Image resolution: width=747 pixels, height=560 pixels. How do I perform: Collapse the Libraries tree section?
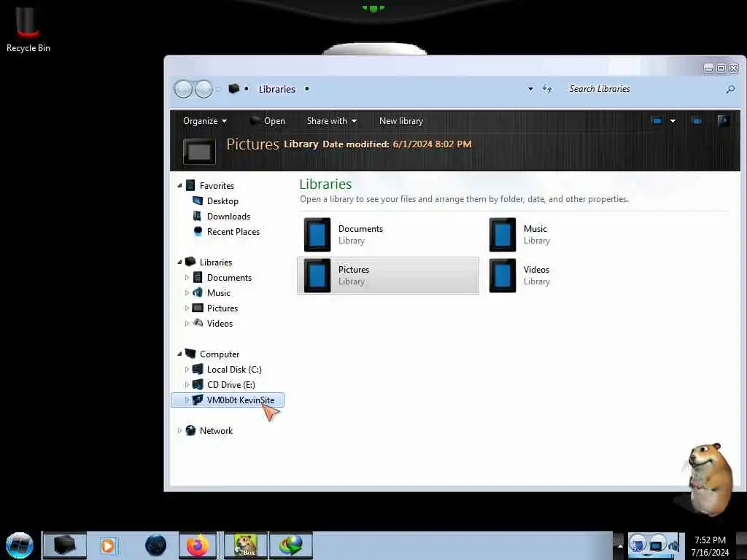tap(179, 262)
